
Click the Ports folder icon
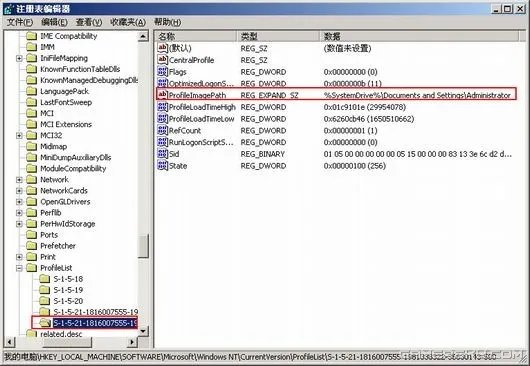(x=31, y=235)
